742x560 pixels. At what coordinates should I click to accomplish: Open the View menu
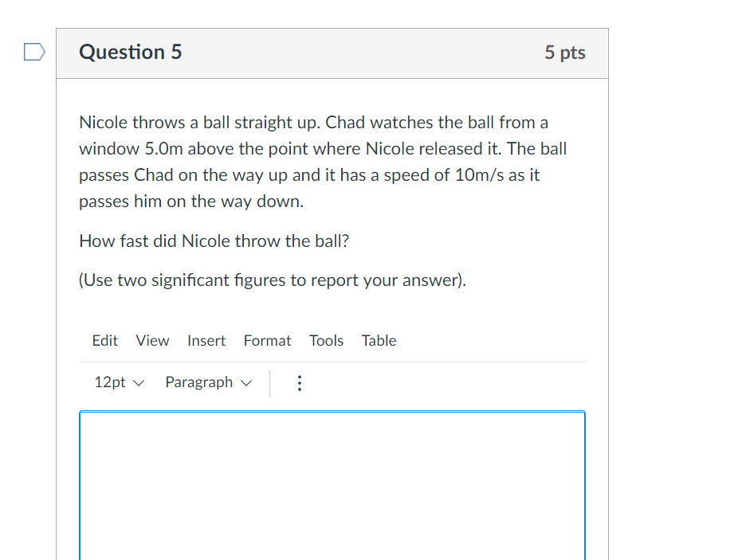click(152, 340)
